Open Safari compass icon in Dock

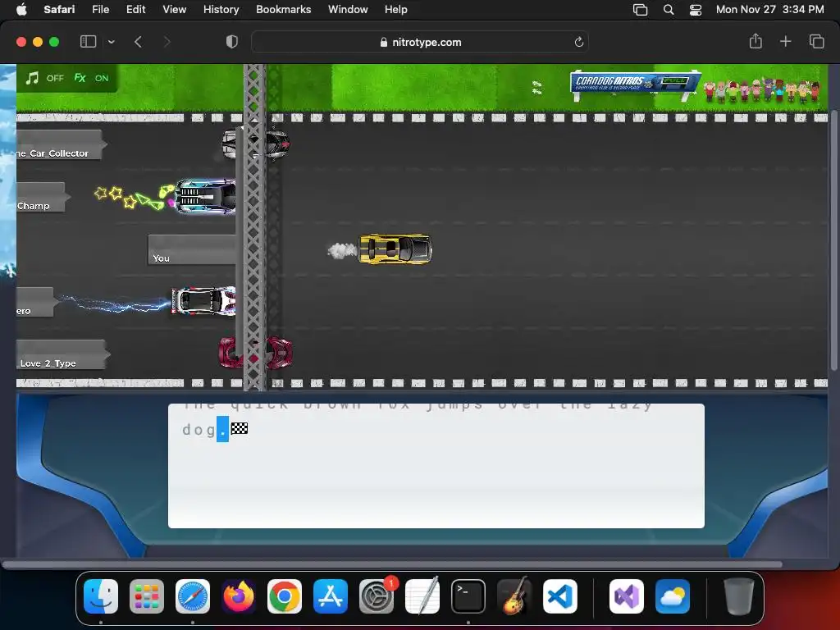pos(193,596)
